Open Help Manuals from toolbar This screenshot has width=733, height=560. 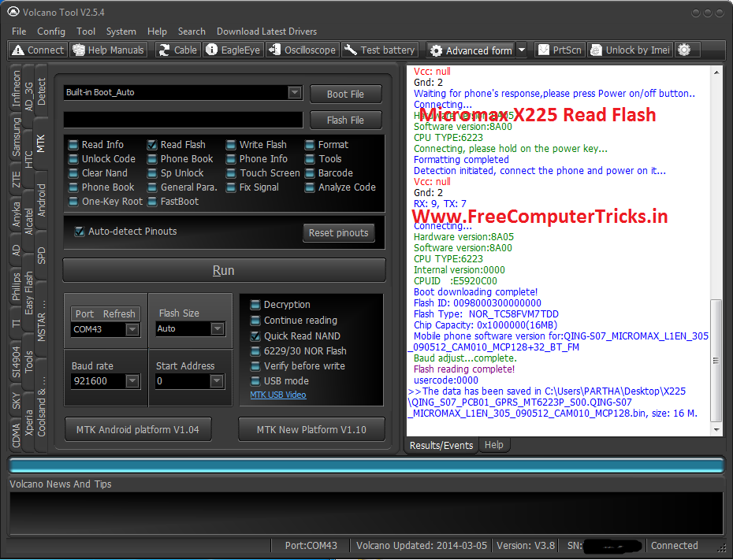tap(109, 50)
